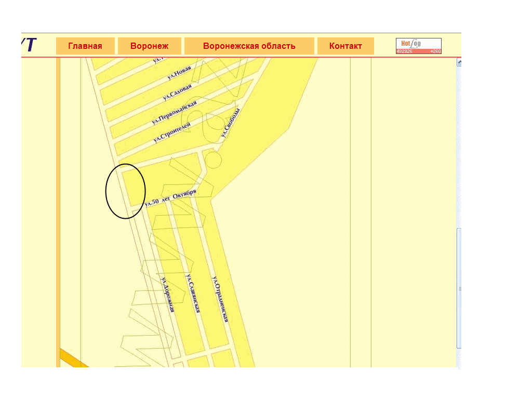
Task: Click the small circle roundabout on the map
Action: [213, 161]
